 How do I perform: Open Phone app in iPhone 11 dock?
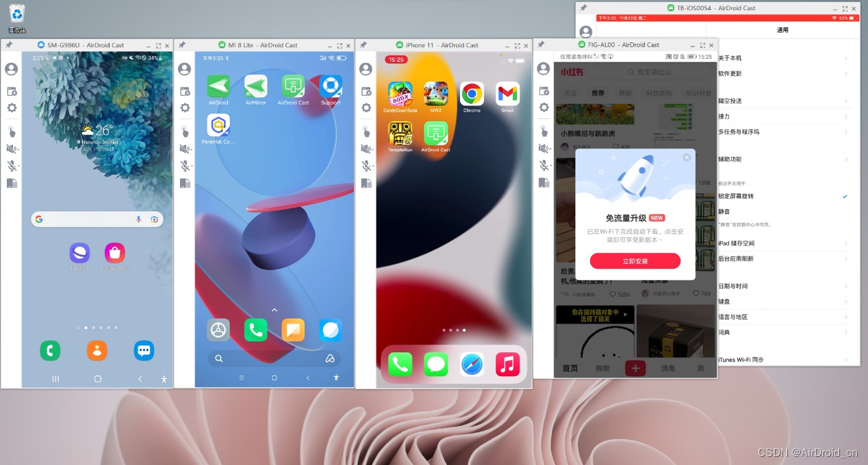click(400, 364)
